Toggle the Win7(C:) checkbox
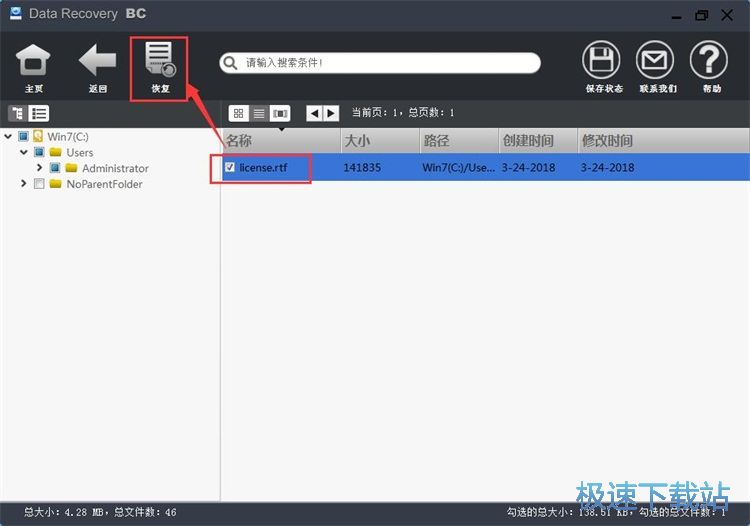This screenshot has height=526, width=750. coord(23,136)
